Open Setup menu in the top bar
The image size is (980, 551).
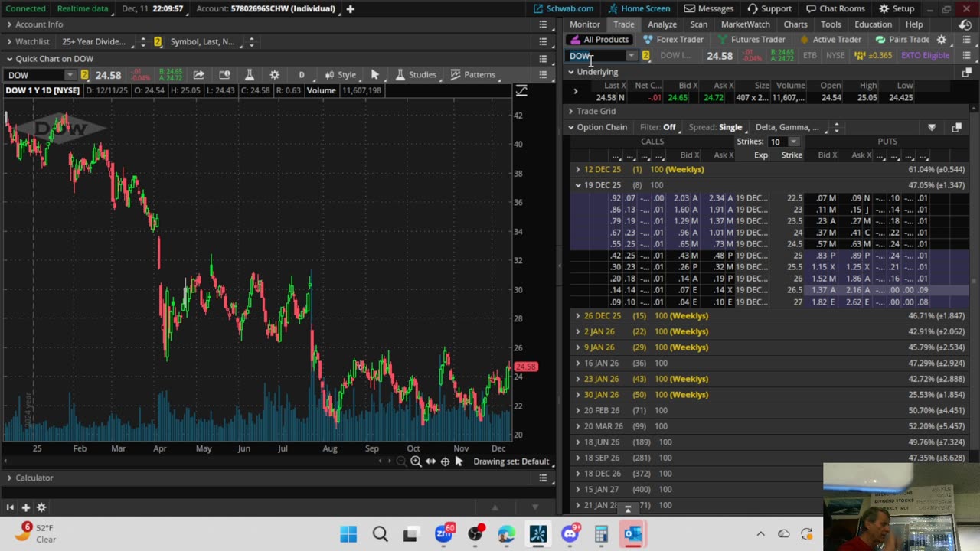click(896, 8)
